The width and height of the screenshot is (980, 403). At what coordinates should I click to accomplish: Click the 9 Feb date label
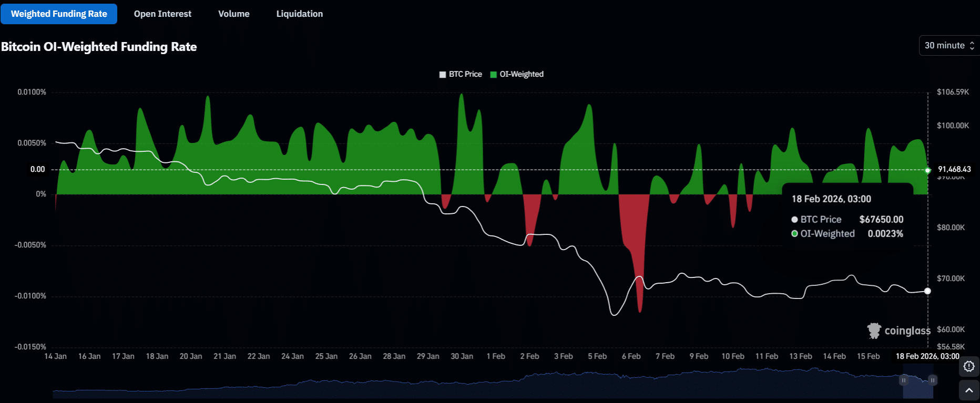(699, 356)
